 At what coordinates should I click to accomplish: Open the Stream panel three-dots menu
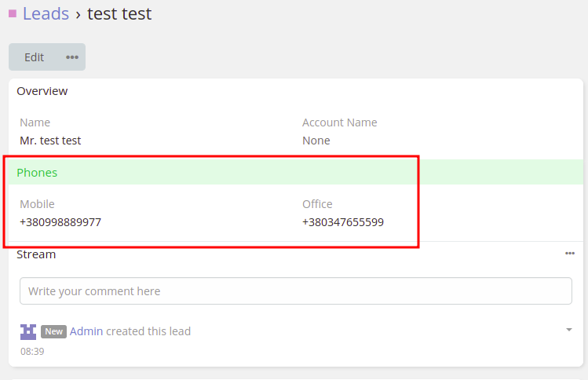[570, 254]
